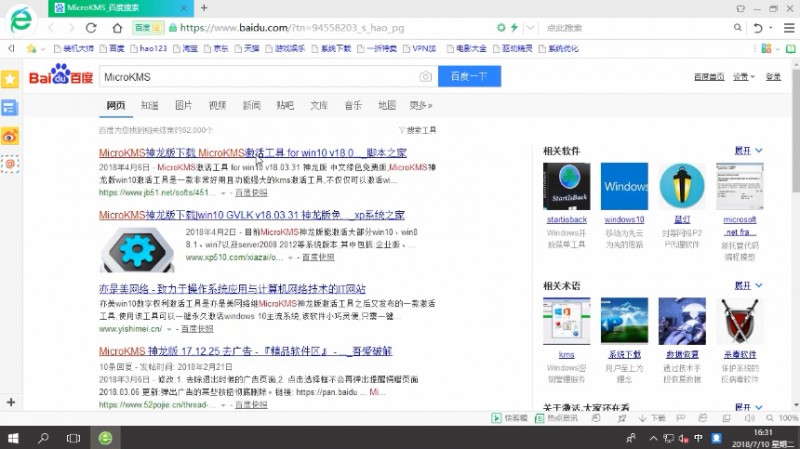Click the back navigation arrow
This screenshot has width=800, height=449.
click(51, 28)
